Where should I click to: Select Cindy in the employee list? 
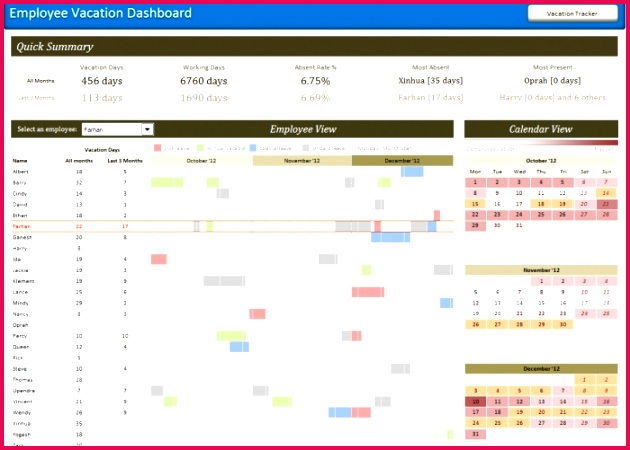click(x=20, y=194)
